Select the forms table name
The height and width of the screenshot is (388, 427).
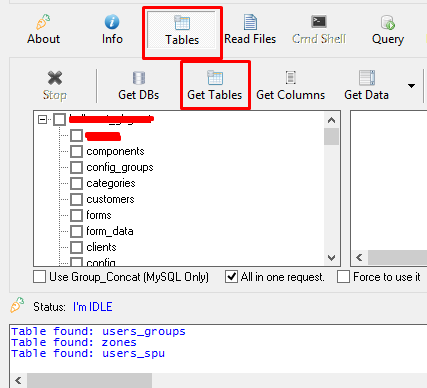[99, 215]
